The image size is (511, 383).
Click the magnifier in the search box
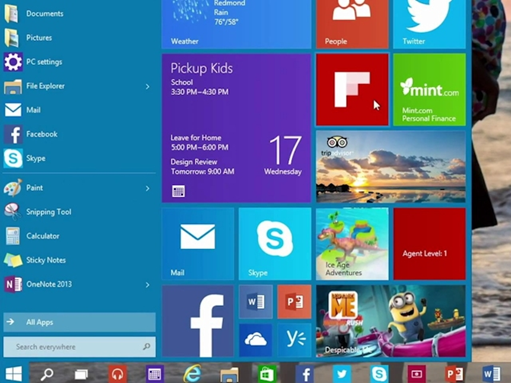146,347
